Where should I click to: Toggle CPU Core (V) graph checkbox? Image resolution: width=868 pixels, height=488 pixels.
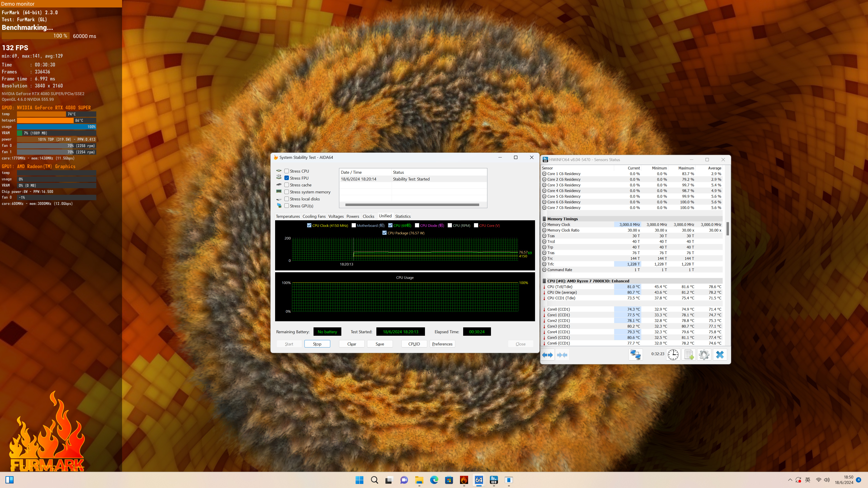(x=476, y=225)
